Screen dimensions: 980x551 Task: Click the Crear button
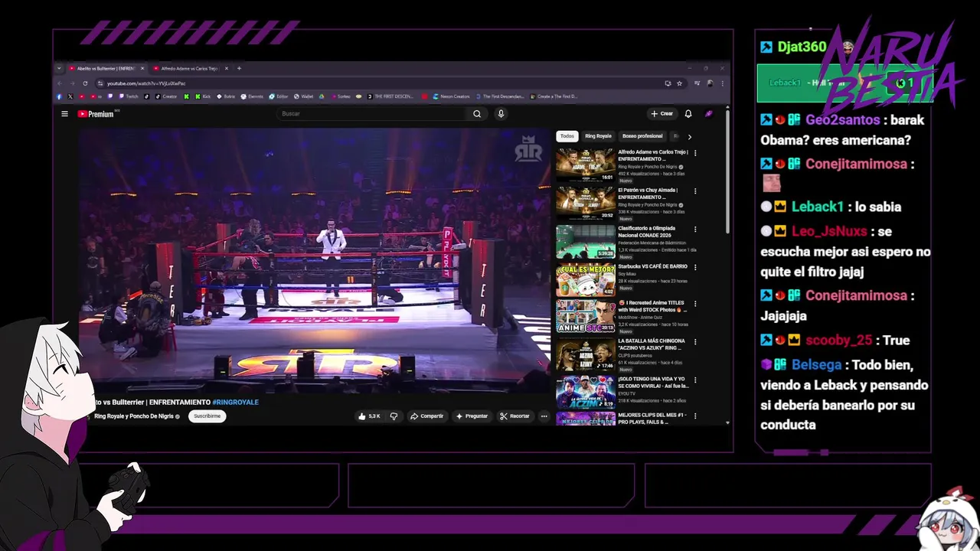662,114
